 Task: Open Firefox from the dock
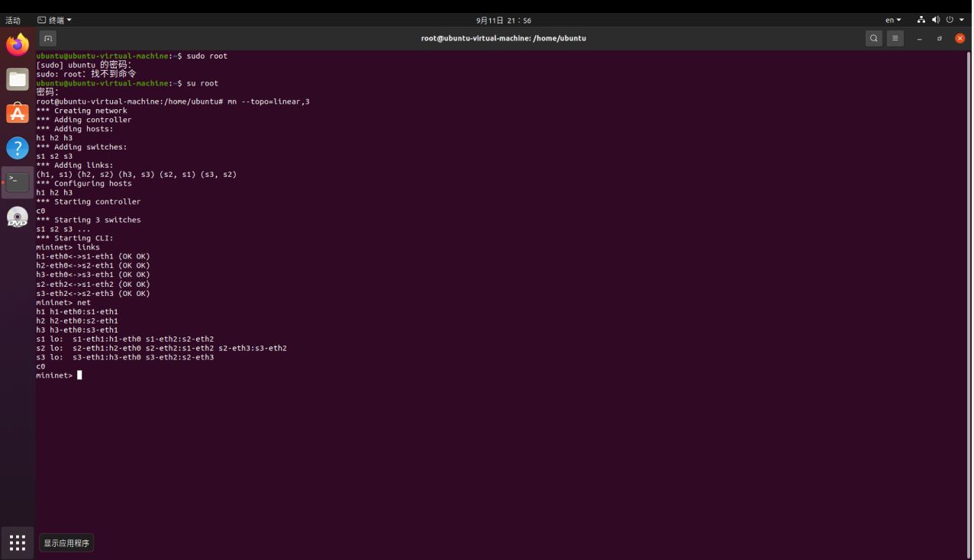tap(18, 45)
